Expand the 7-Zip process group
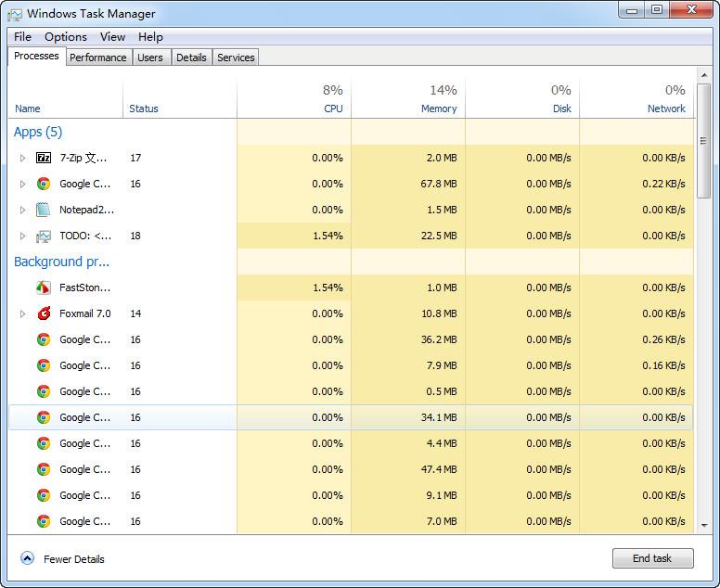The height and width of the screenshot is (588, 720). click(x=22, y=158)
